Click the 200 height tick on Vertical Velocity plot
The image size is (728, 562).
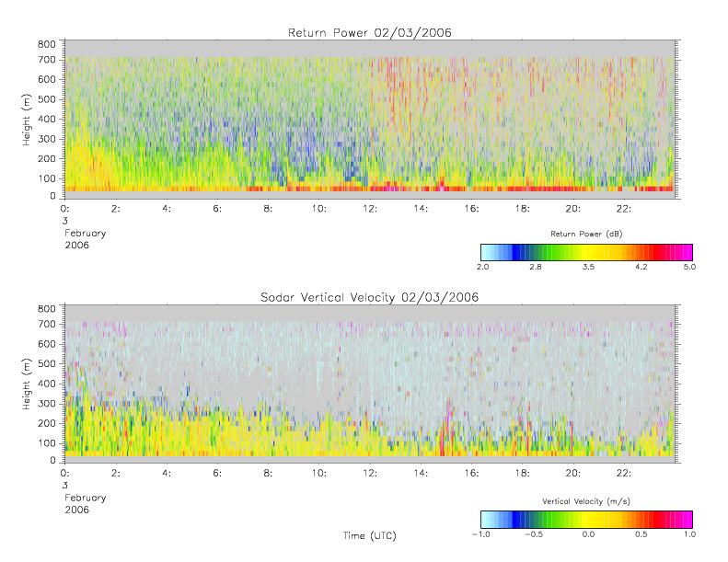[x=46, y=423]
